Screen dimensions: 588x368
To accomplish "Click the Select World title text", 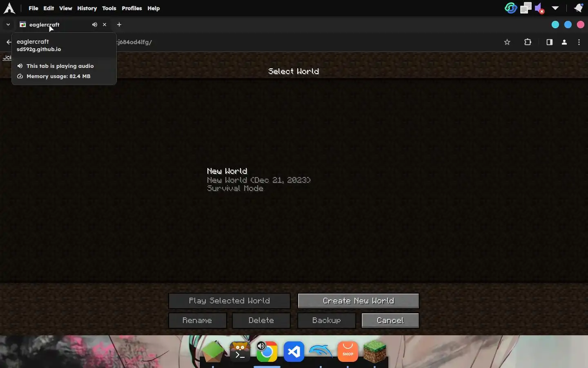I will point(294,71).
